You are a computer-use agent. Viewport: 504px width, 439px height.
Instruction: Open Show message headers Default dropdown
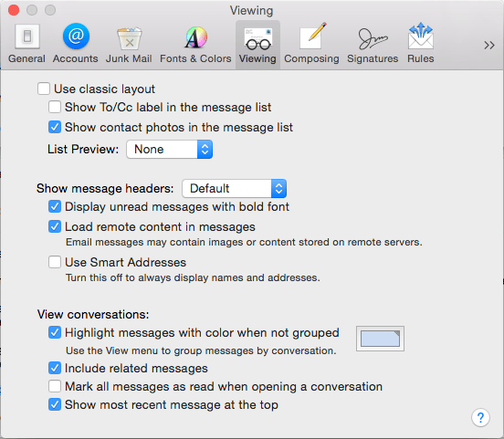[x=235, y=188]
